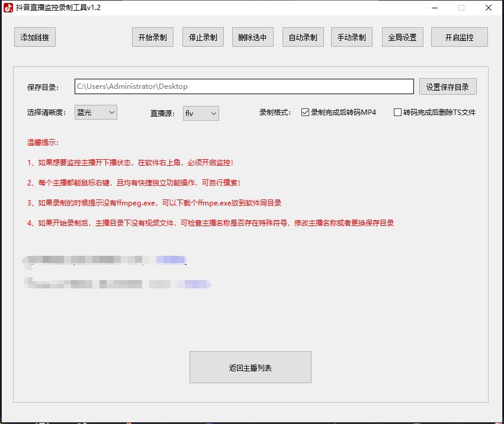Uncheck 录制完成后转码MP4 checkbox
The height and width of the screenshot is (424, 504).
pos(306,113)
